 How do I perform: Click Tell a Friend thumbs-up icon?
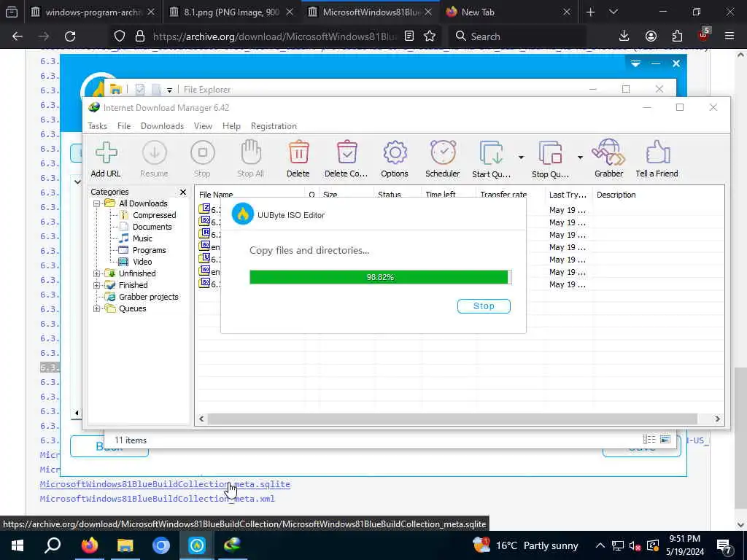pos(657,159)
